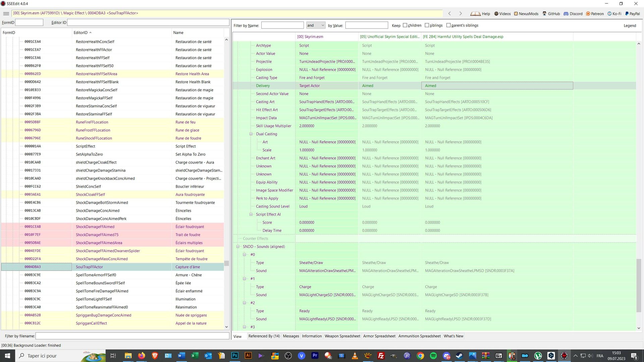Open the Ko-Fi toolbar item
Viewport: 644px width, 362px height.
(614, 14)
